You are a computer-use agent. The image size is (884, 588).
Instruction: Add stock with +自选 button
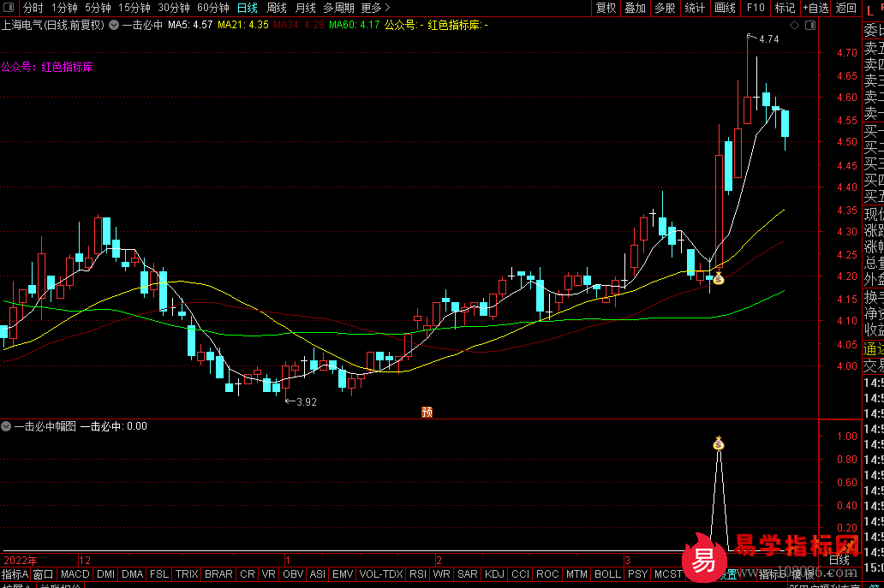click(815, 8)
